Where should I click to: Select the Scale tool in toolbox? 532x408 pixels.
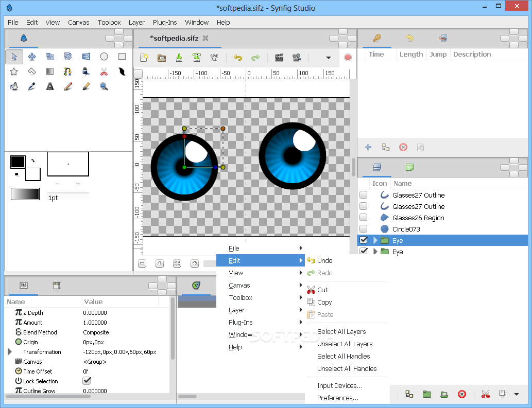50,57
